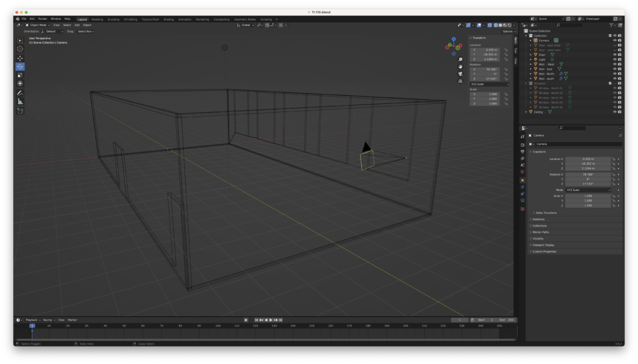Choose the Measure tool
638x364 pixels.
[x=20, y=101]
